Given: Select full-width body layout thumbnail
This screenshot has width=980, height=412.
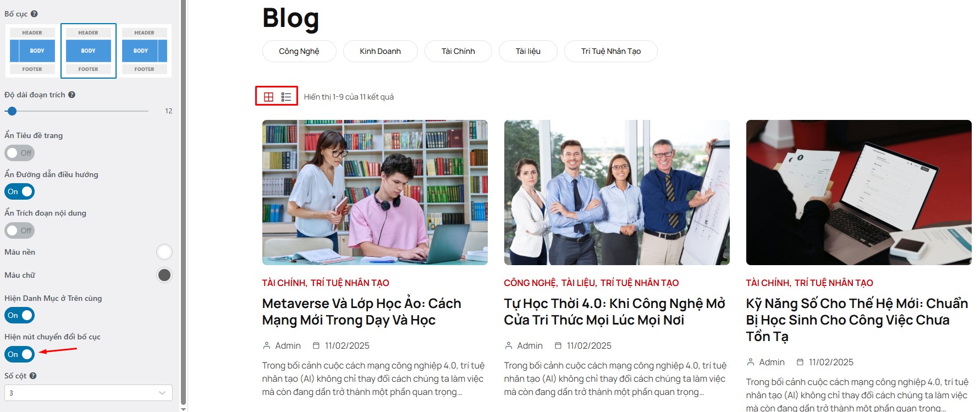Looking at the screenshot, I should 89,51.
